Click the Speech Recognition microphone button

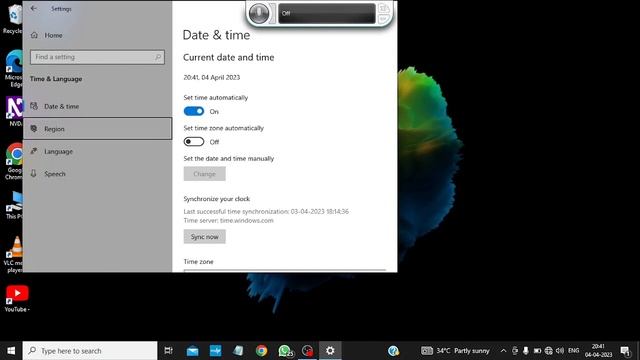pyautogui.click(x=259, y=13)
